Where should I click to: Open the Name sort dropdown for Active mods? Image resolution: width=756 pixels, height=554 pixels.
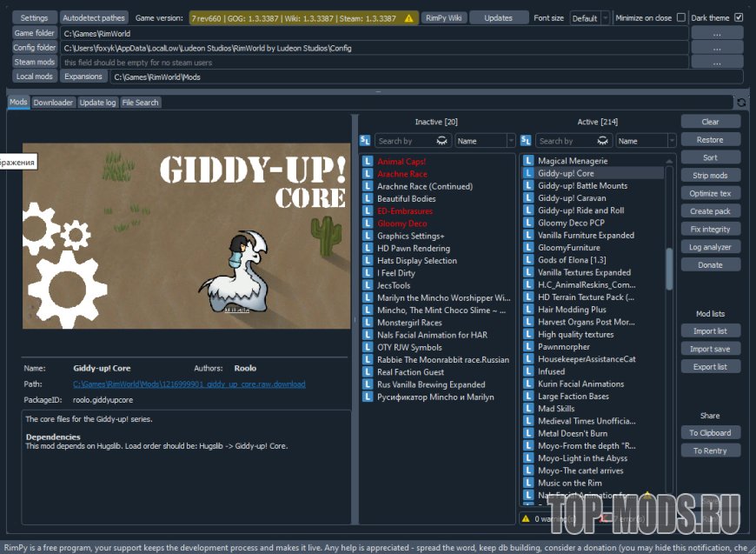click(x=646, y=141)
